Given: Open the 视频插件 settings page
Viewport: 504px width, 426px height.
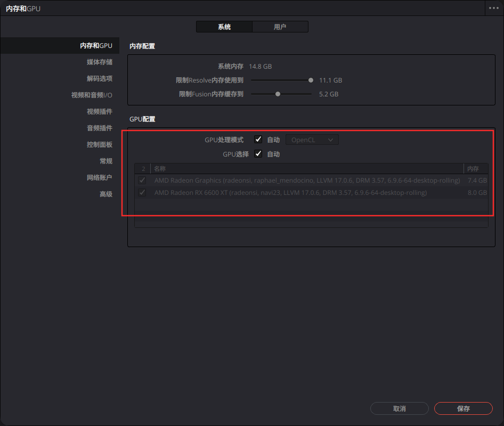Looking at the screenshot, I should (x=99, y=111).
